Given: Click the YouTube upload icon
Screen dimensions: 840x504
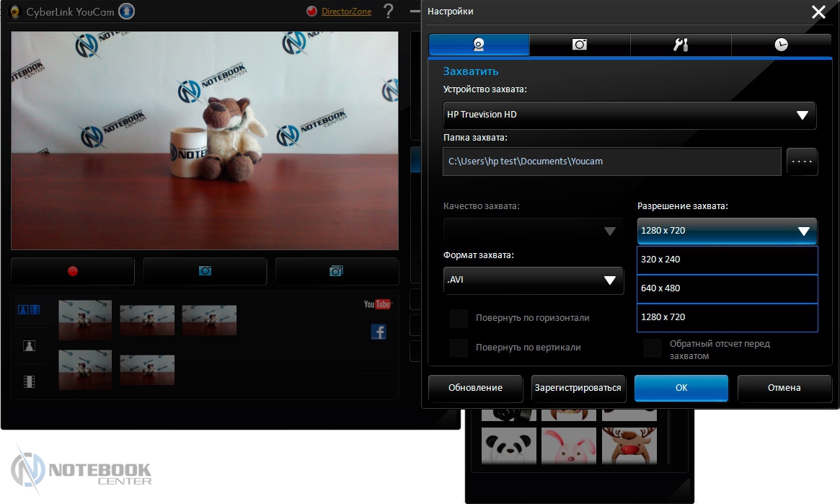Looking at the screenshot, I should (x=377, y=304).
